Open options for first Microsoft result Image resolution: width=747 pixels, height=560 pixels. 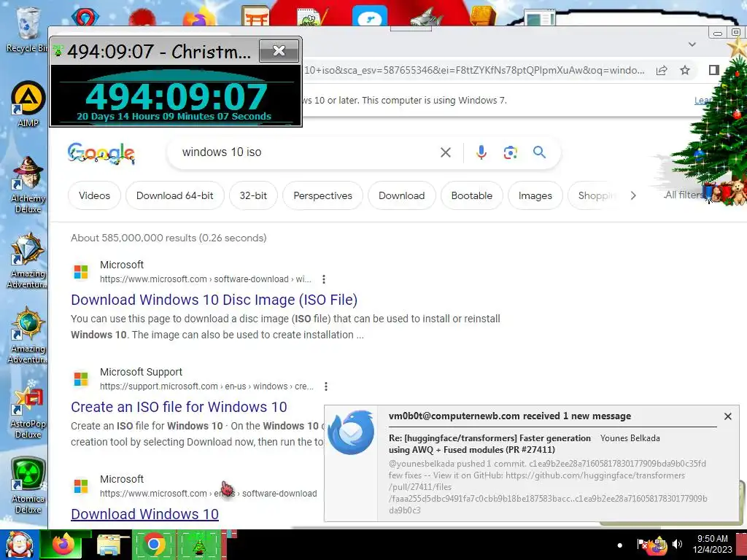click(323, 279)
